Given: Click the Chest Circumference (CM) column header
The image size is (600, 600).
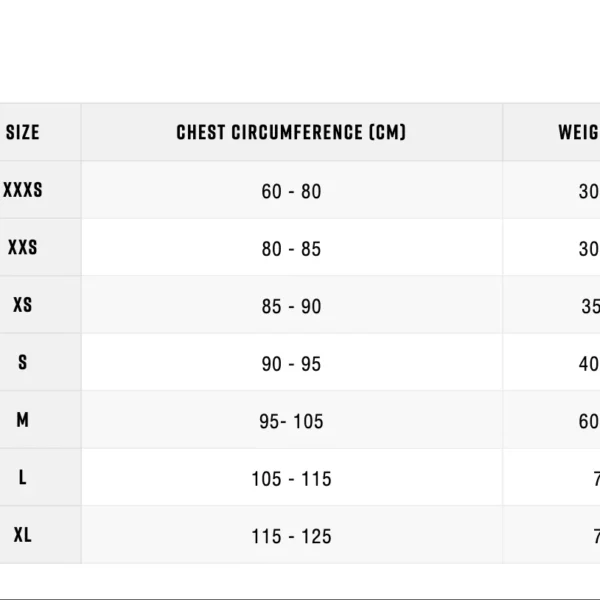Looking at the screenshot, I should (x=291, y=132).
